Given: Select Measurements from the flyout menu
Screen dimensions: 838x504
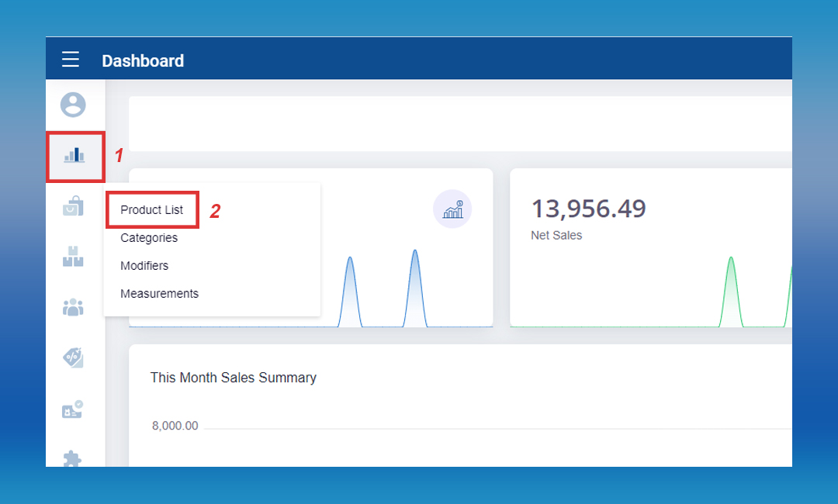Looking at the screenshot, I should [159, 294].
